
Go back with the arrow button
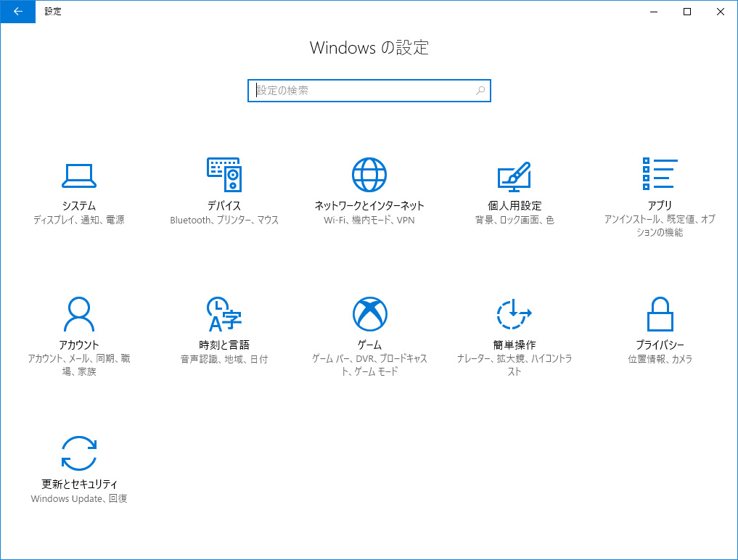click(18, 12)
